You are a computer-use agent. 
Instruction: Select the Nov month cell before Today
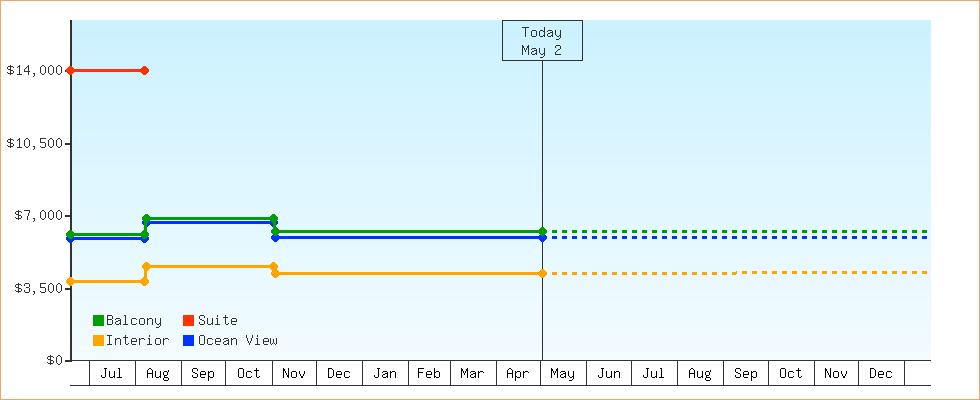click(294, 373)
